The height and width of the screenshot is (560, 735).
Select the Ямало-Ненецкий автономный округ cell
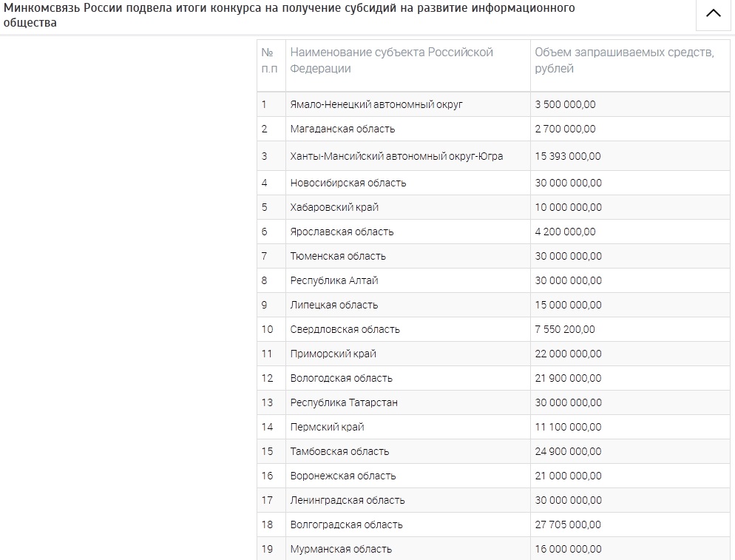tap(376, 104)
